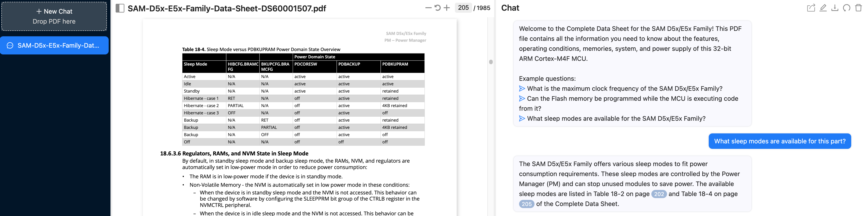Zoom out the PDF with minus icon

point(428,8)
